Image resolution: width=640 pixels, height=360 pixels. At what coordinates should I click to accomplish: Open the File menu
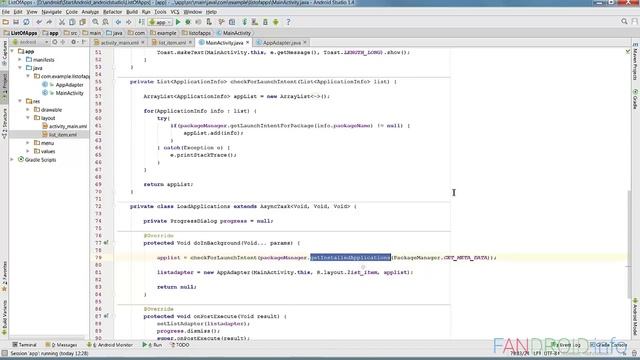click(x=6, y=12)
